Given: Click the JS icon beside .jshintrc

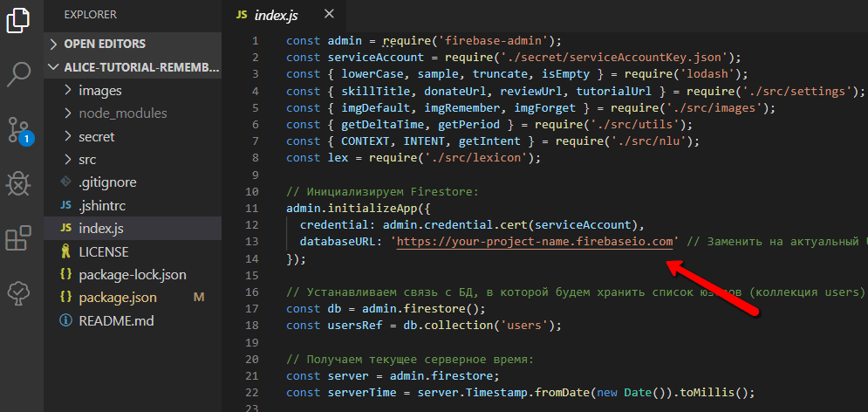Looking at the screenshot, I should pos(66,205).
